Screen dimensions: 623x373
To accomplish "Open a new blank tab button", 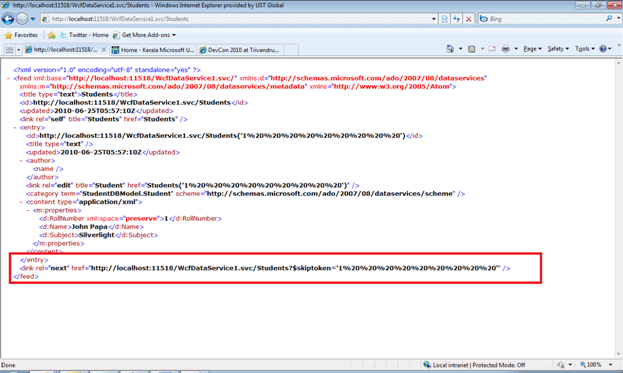I will (291, 50).
